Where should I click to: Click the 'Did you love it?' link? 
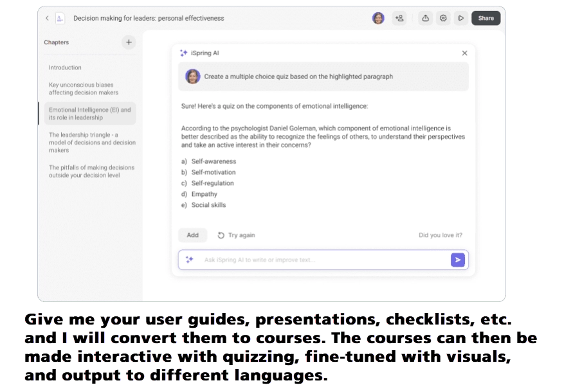coord(441,235)
